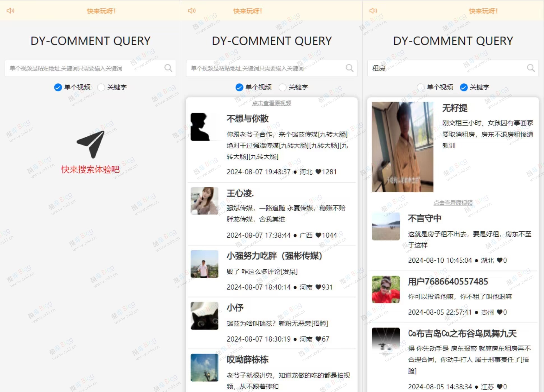Click the magnifier search icon in left panel
The height and width of the screenshot is (392, 544).
point(168,68)
